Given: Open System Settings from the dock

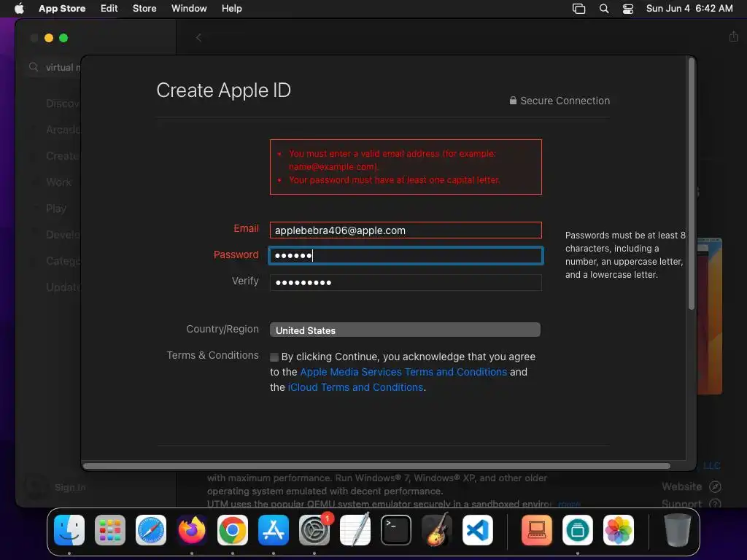Looking at the screenshot, I should pos(314,530).
